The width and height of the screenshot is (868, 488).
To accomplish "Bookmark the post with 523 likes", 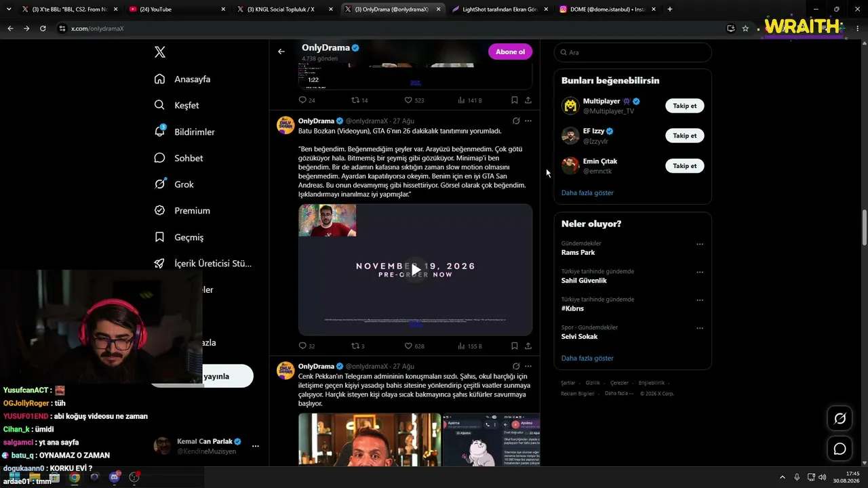I will (x=515, y=100).
